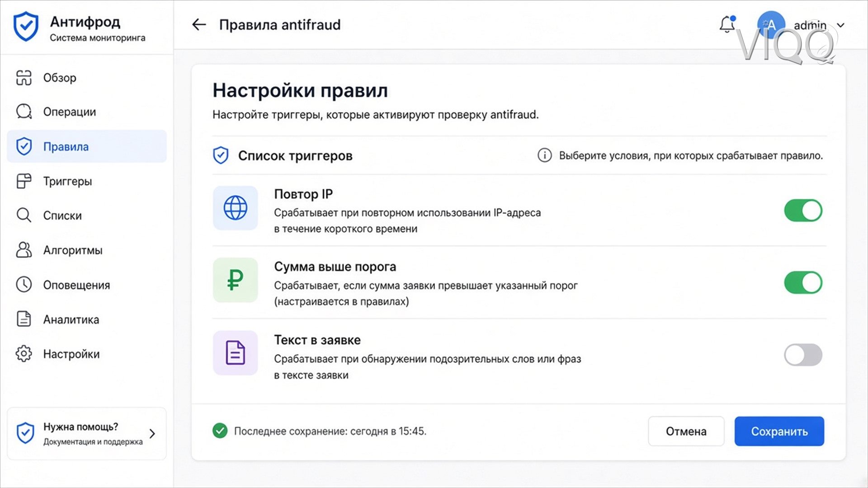Image resolution: width=868 pixels, height=488 pixels.
Task: Click the Список триггеров shield icon
Action: pos(221,155)
